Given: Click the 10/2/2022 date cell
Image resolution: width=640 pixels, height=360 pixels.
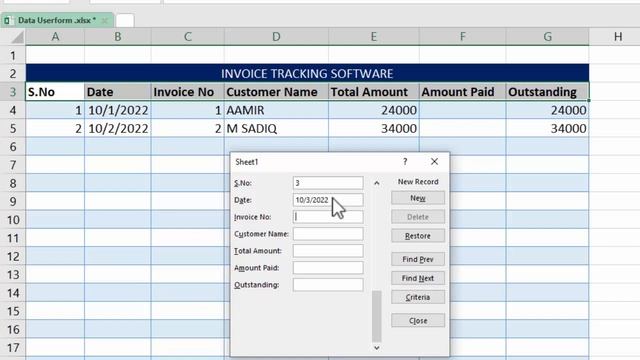Looking at the screenshot, I should point(118,129).
